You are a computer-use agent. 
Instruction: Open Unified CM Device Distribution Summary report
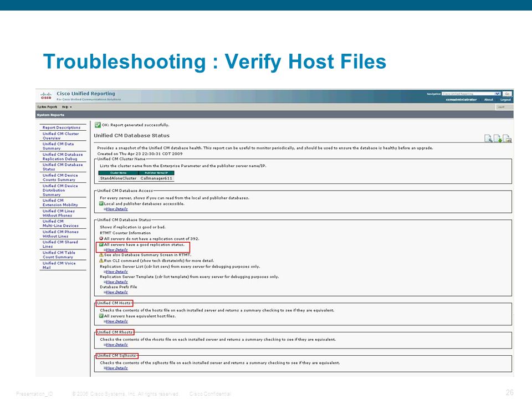pos(60,190)
